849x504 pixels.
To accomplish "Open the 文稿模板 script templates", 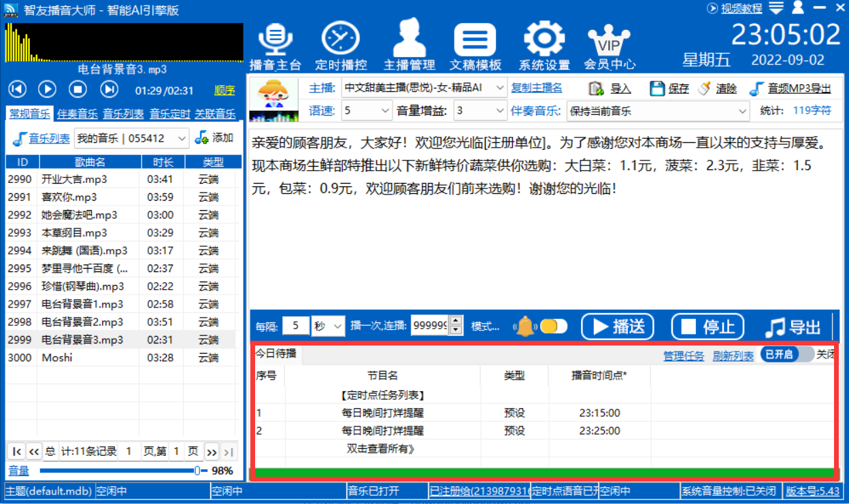I will [476, 46].
